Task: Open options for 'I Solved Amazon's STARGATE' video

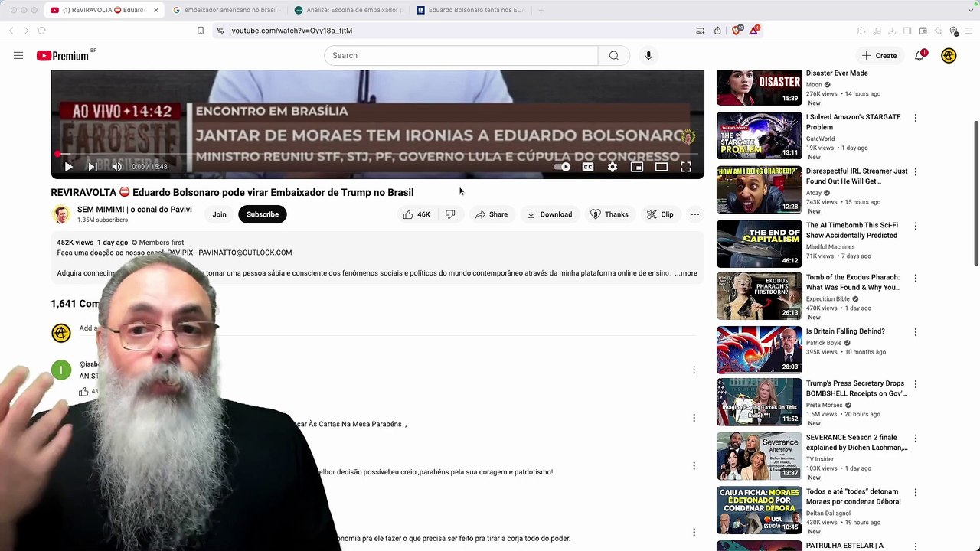Action: point(915,118)
